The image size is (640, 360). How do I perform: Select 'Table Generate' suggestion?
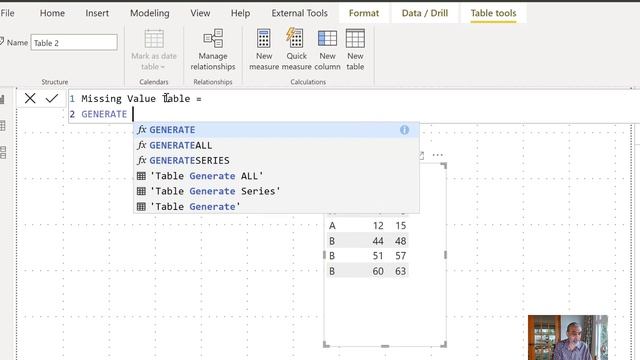pyautogui.click(x=276, y=207)
